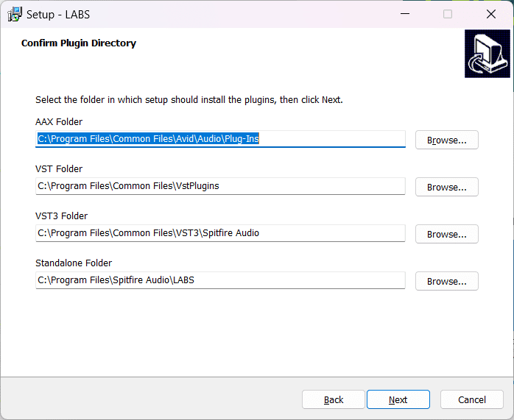Focus the AAX Folder path field
Viewport: 514px width, 420px height.
(220, 139)
